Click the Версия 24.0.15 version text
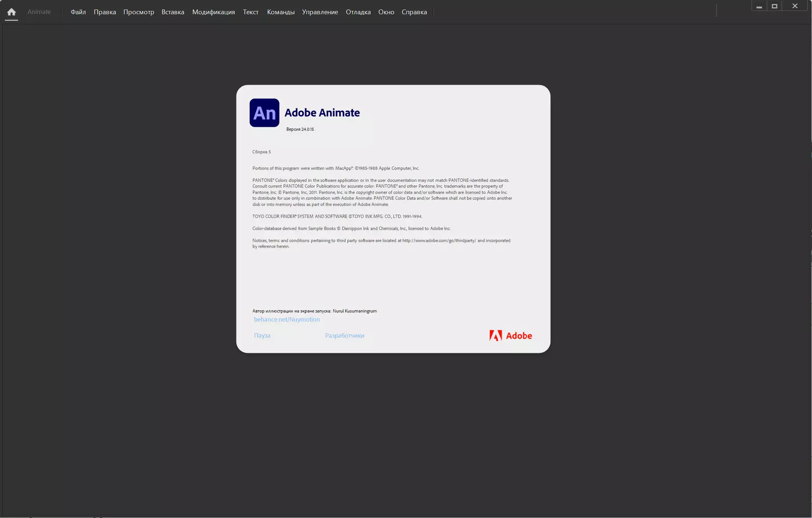This screenshot has height=518, width=812. [300, 129]
